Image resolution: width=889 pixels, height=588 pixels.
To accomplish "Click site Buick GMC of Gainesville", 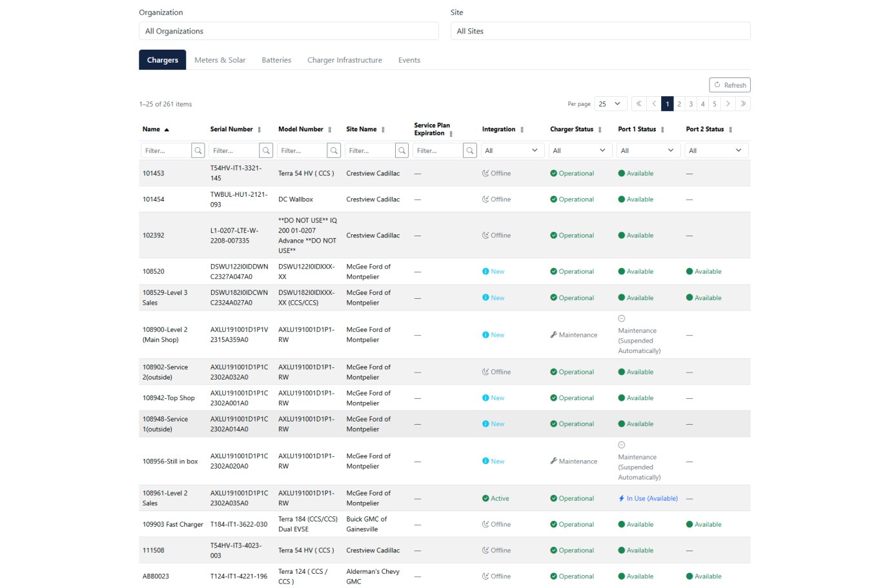I will (367, 524).
